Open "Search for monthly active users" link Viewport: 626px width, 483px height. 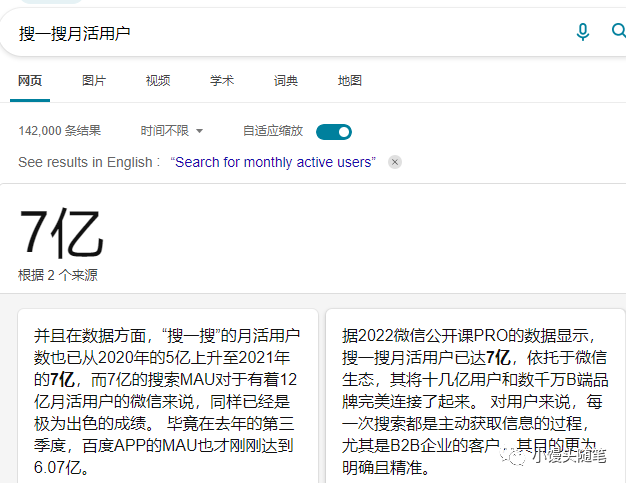[273, 162]
